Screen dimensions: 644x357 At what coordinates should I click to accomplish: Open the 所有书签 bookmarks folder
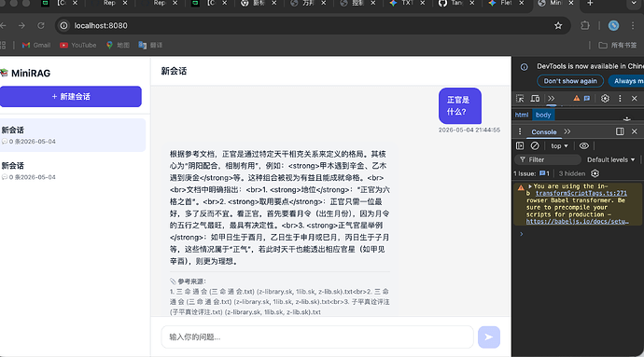[x=618, y=45]
